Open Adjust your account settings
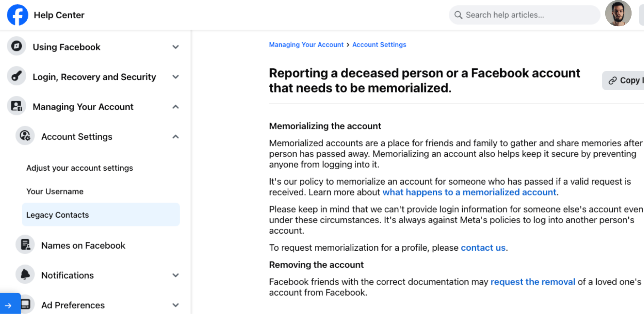 coord(80,168)
